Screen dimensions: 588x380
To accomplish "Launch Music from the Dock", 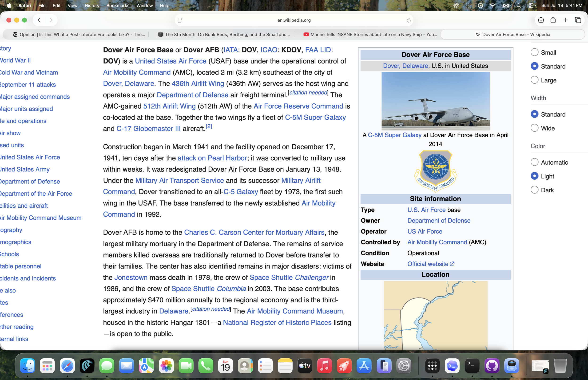I will pyautogui.click(x=325, y=365).
